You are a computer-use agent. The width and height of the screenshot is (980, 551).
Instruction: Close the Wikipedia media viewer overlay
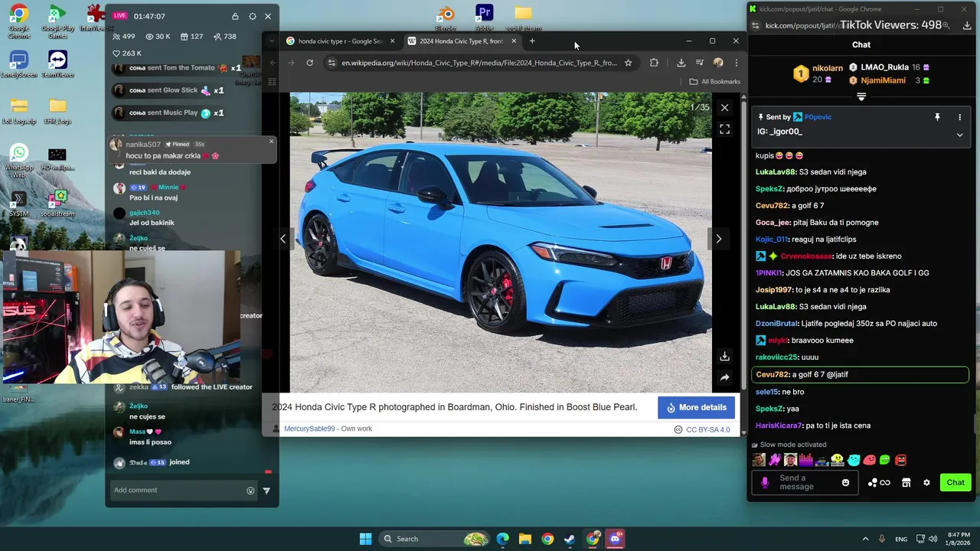(x=724, y=108)
